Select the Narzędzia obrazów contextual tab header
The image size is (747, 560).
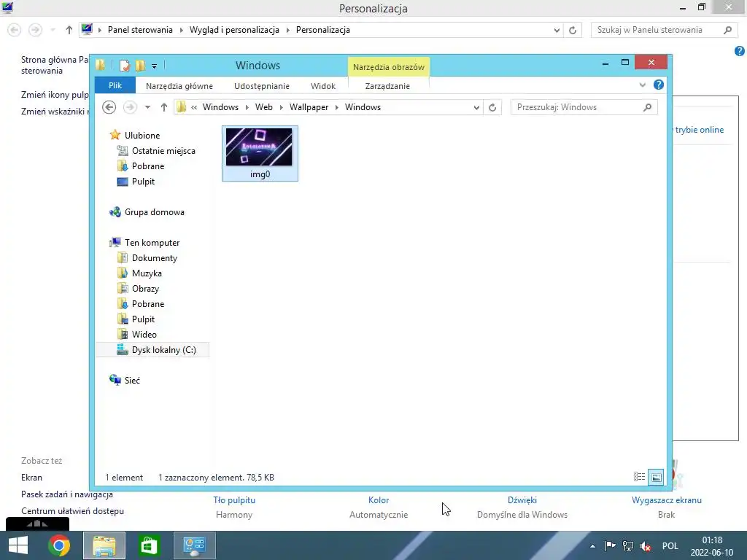pos(389,67)
